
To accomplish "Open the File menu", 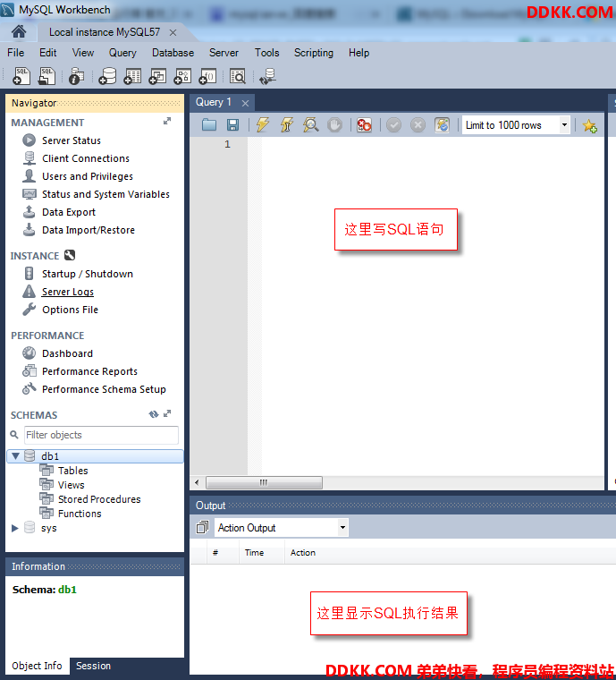I will coord(15,53).
